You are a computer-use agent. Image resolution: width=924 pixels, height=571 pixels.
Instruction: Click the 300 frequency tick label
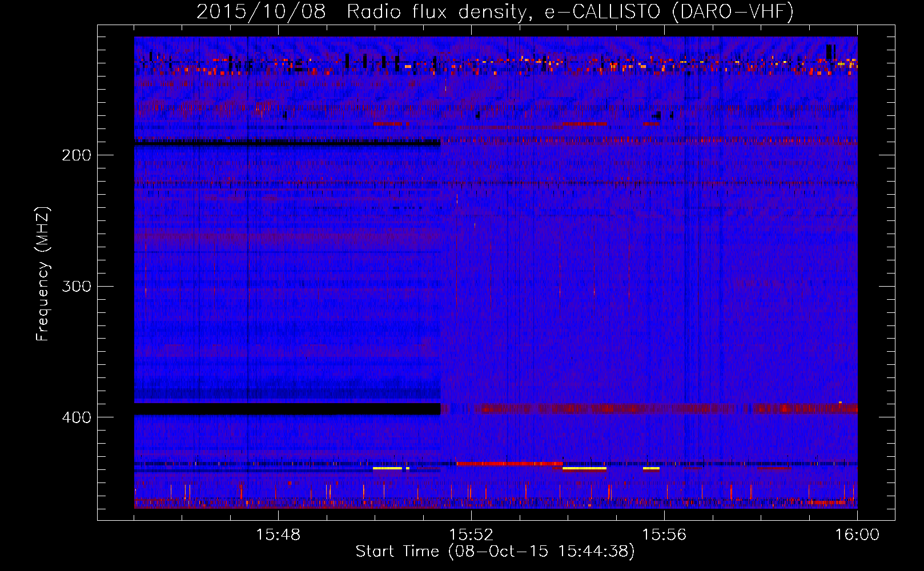pos(77,286)
